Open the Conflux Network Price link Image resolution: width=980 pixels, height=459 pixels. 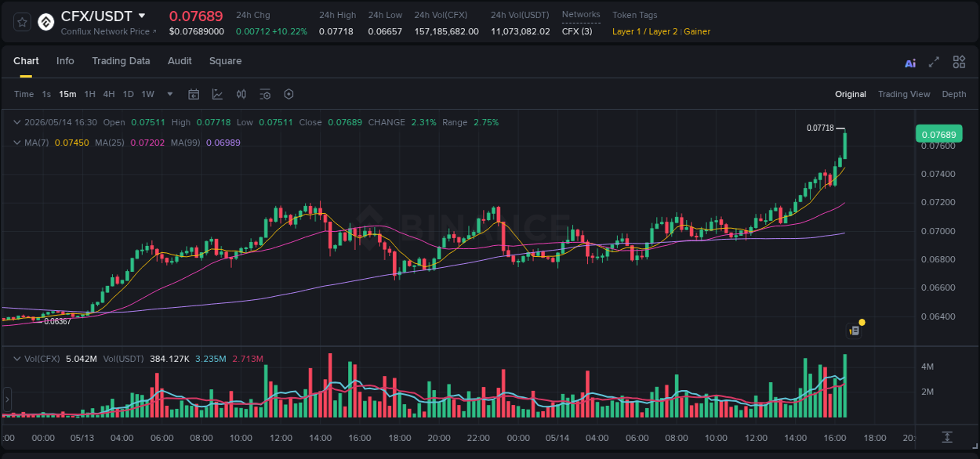click(109, 31)
